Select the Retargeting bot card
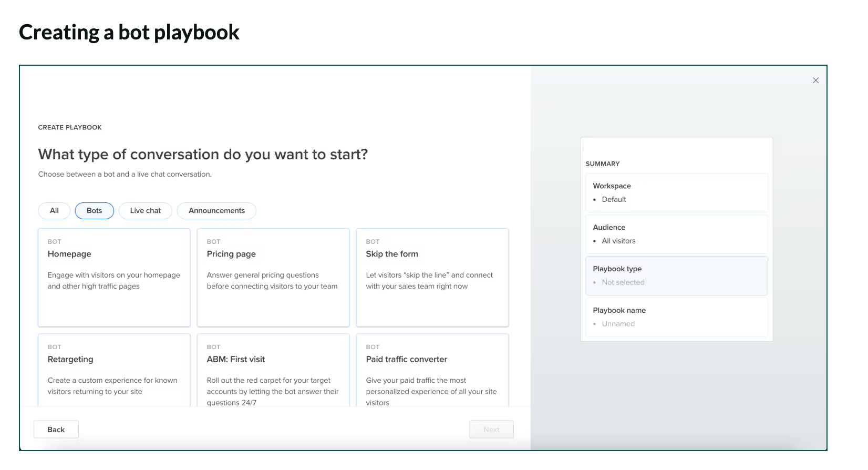The image size is (868, 470). pyautogui.click(x=114, y=370)
